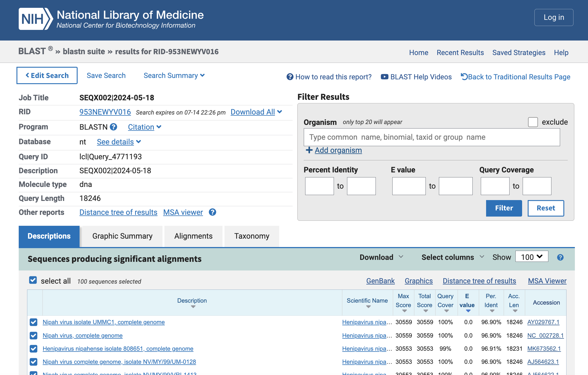Open the Download menu in results header

point(381,257)
